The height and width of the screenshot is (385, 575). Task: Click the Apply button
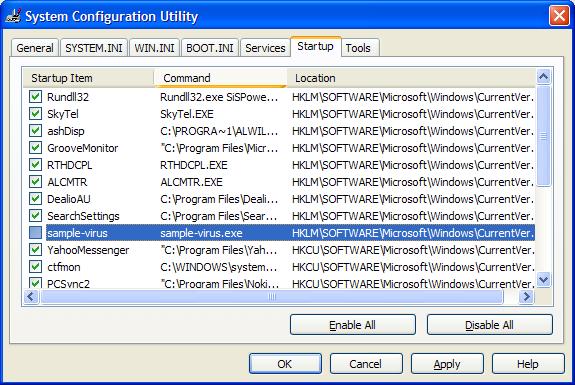tap(447, 364)
